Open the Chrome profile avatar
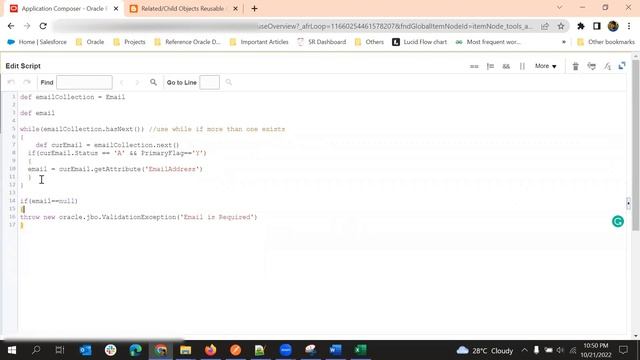Screen dimensions: 640x360 (x=613, y=26)
